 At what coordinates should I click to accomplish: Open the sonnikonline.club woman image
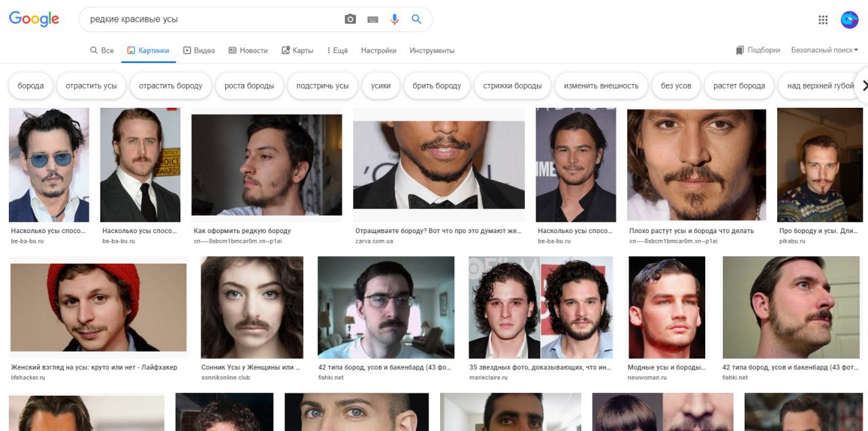252,307
